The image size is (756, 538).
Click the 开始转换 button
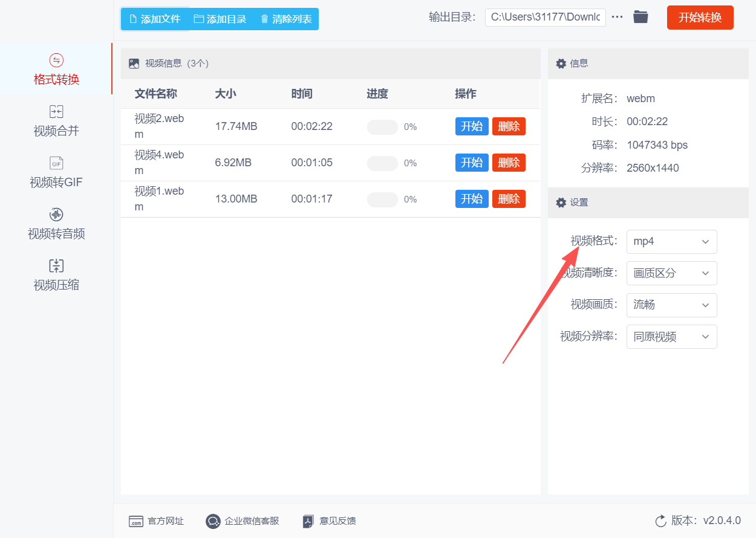click(x=700, y=18)
